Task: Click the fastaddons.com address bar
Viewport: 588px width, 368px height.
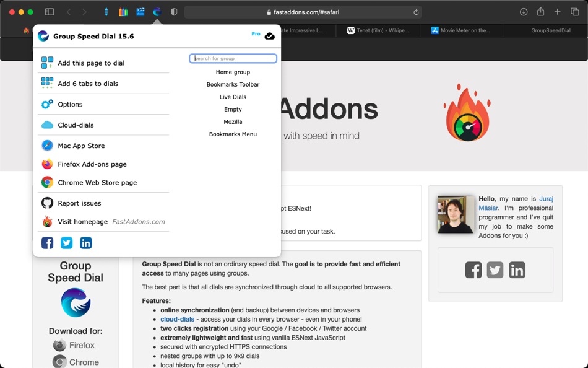Action: tap(303, 12)
